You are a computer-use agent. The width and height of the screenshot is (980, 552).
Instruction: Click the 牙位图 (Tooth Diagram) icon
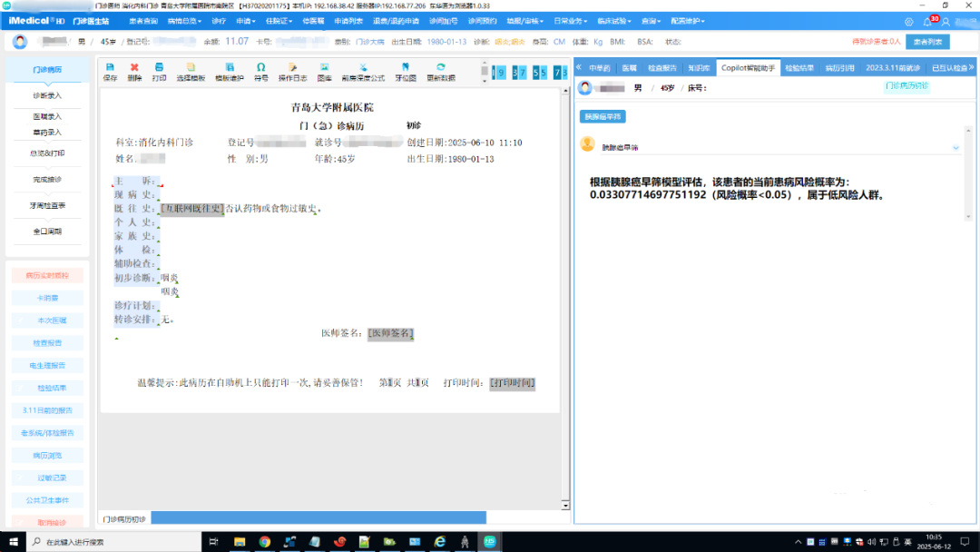click(404, 69)
